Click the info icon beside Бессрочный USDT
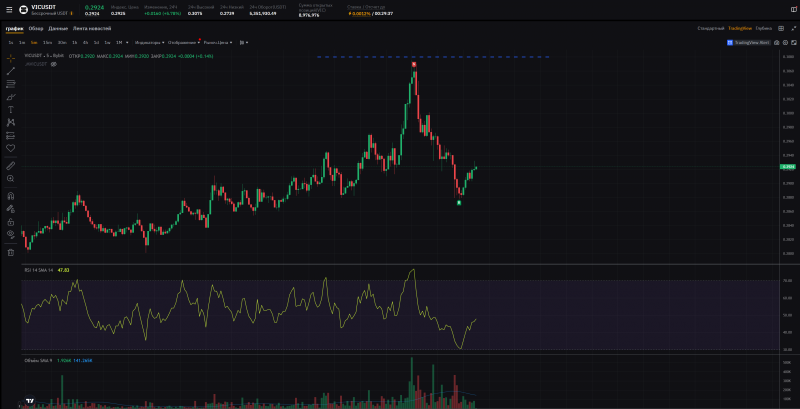Image resolution: width=800 pixels, height=409 pixels. 71,13
